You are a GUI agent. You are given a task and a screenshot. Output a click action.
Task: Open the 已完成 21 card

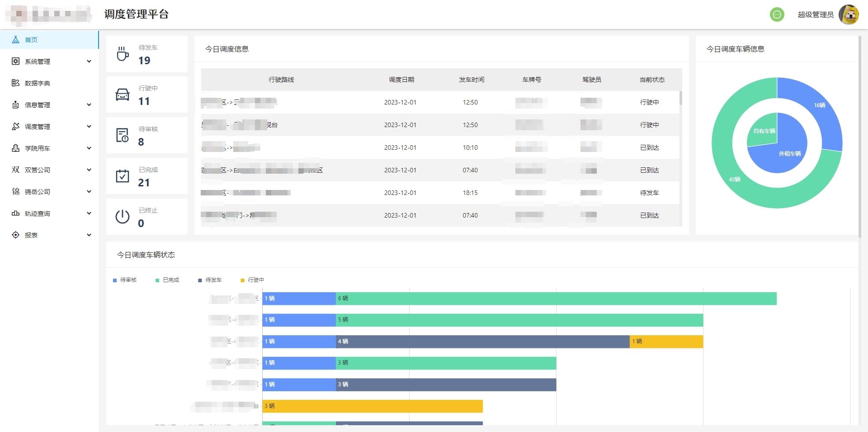point(147,176)
